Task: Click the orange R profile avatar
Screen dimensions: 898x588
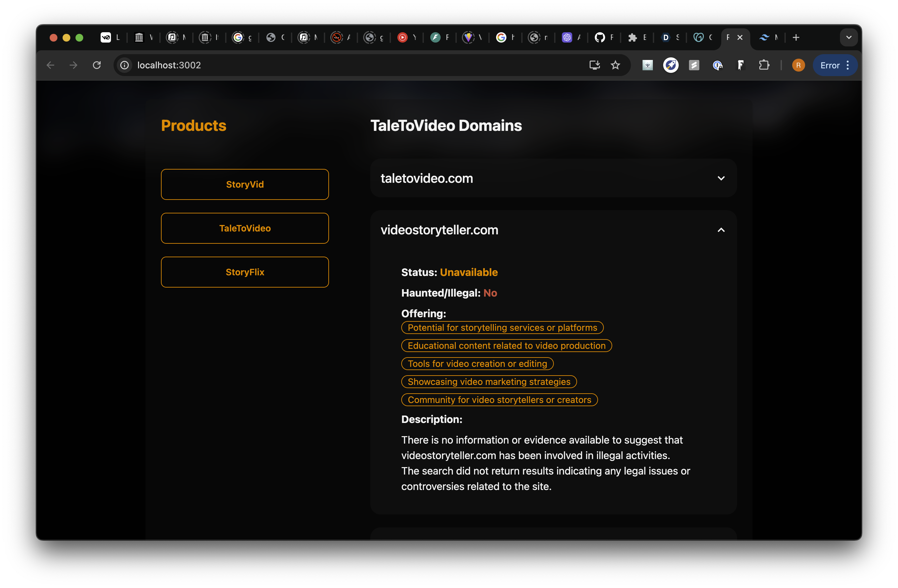Action: tap(798, 65)
